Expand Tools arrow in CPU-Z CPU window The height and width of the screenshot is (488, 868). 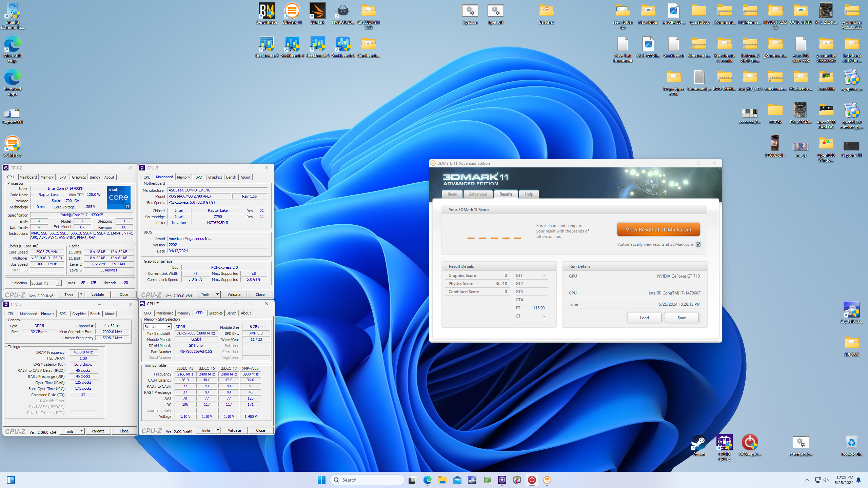pyautogui.click(x=81, y=294)
